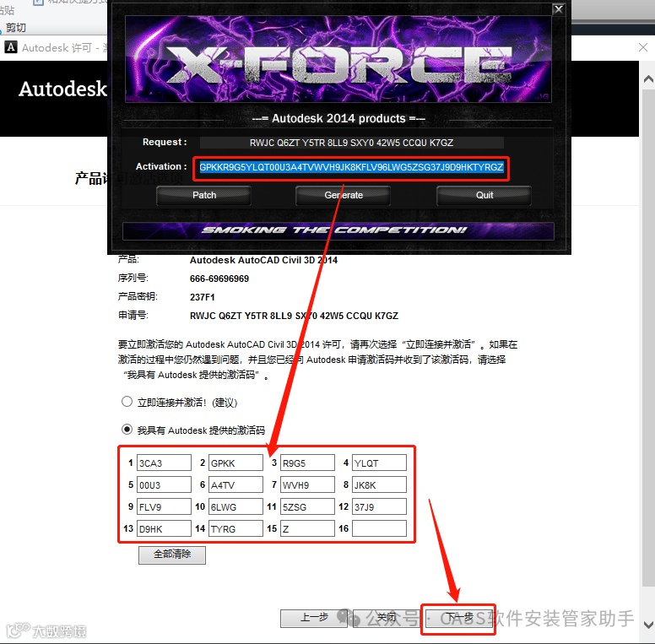The image size is (655, 644).
Task: Click activation code box 5 containing 00U3
Action: coord(164,484)
